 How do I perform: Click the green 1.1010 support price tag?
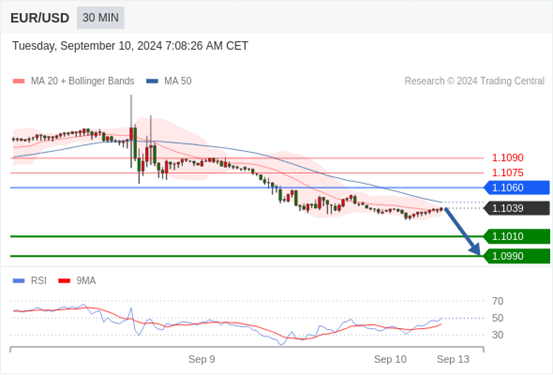tap(517, 236)
